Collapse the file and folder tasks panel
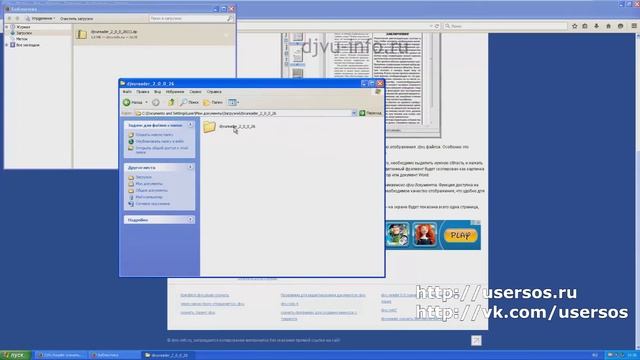Viewport: 640px width, 360px height. click(x=190, y=125)
